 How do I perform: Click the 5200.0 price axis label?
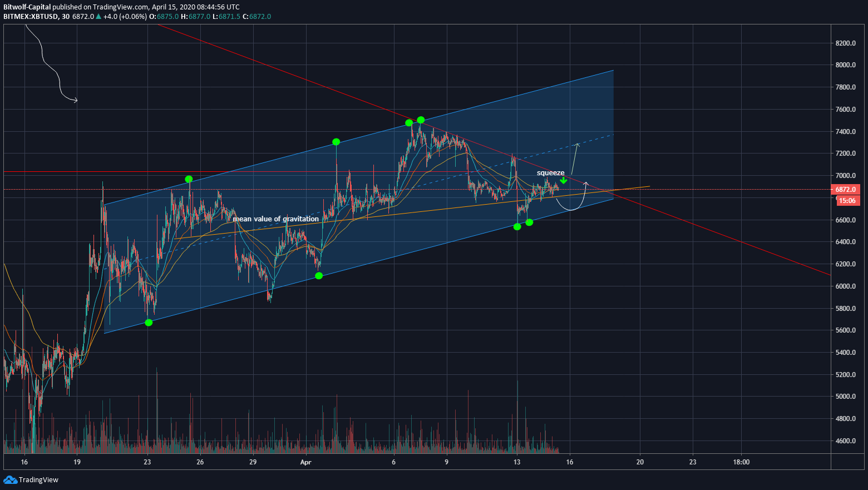click(x=845, y=375)
